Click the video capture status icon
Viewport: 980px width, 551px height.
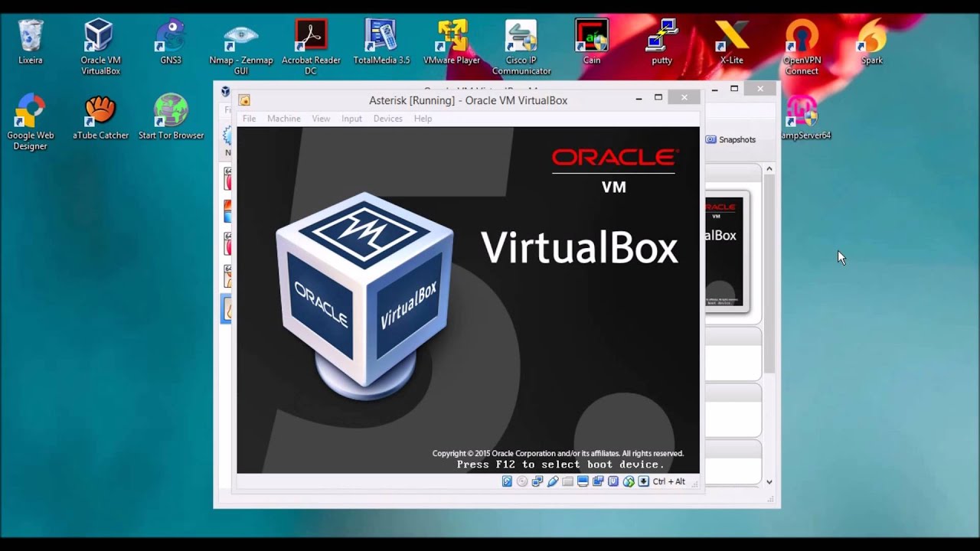pyautogui.click(x=598, y=481)
